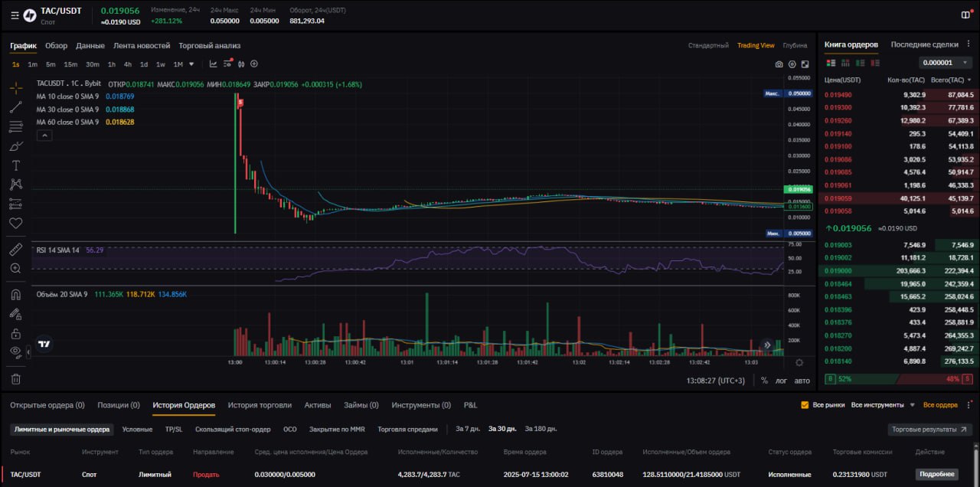Open chart display settings with red dot
The height and width of the screenshot is (487, 980).
(x=227, y=64)
